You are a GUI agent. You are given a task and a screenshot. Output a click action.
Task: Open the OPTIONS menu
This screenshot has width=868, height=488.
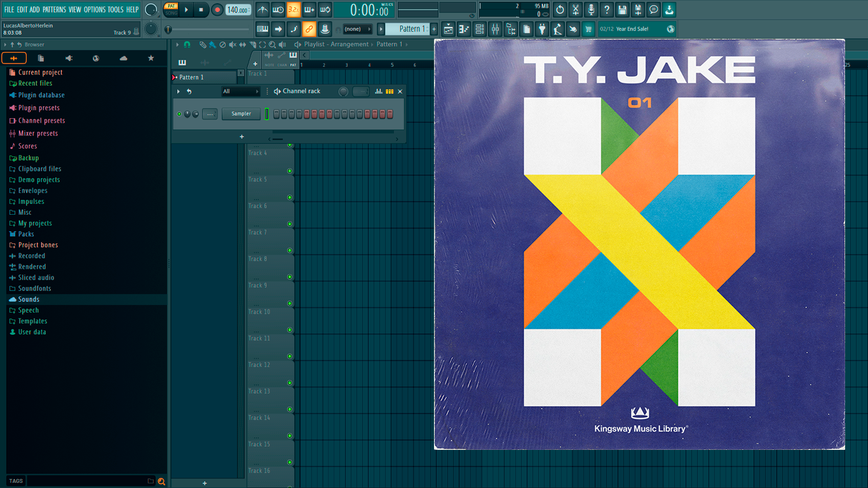tap(95, 10)
